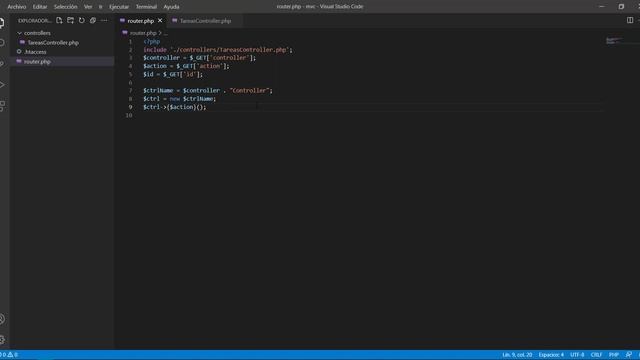Click the $ctrlName assignment on line 7

(207, 91)
